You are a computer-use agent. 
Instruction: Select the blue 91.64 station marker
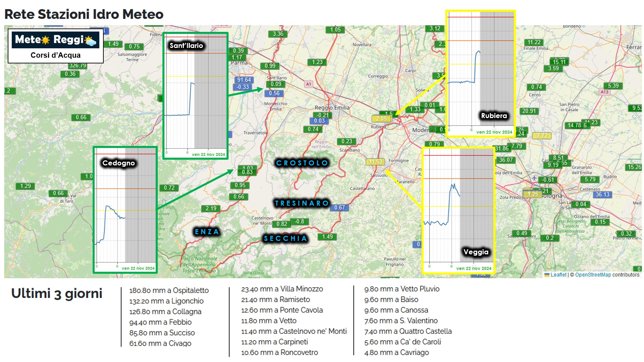[244, 80]
